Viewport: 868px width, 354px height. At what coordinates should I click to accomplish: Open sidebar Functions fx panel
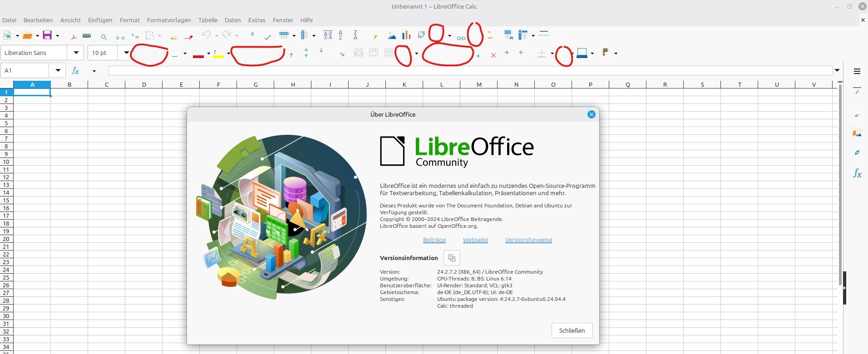point(857,173)
